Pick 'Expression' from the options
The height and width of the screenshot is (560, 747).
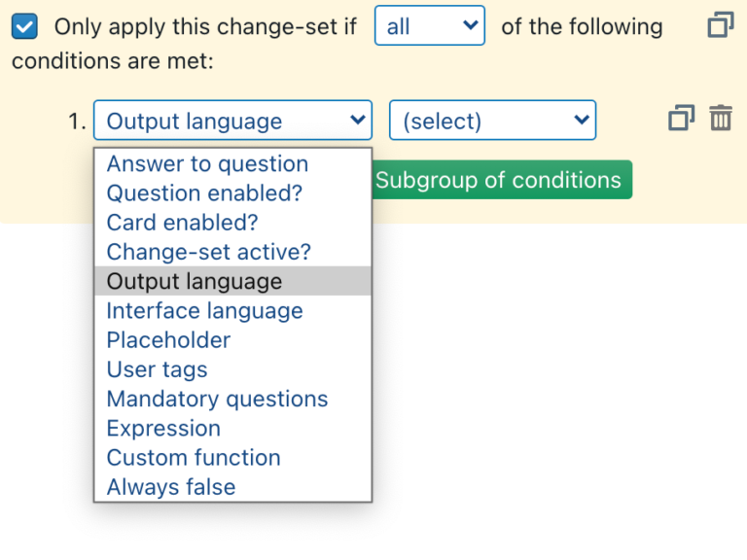tap(163, 428)
